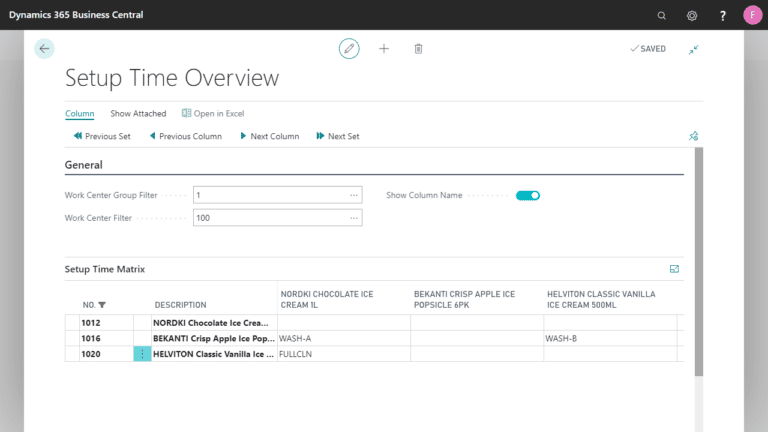The width and height of the screenshot is (768, 432).
Task: Open row 1020 more options menu
Action: click(142, 354)
